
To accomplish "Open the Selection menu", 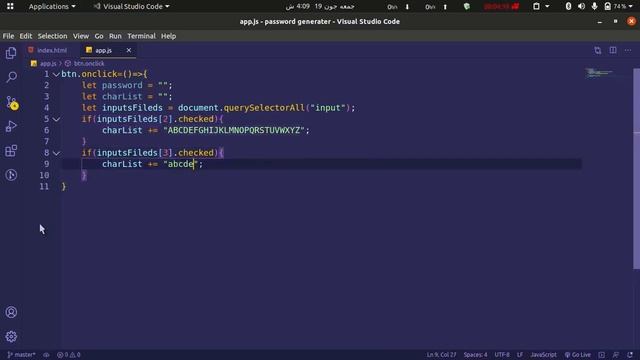I will pyautogui.click(x=52, y=36).
